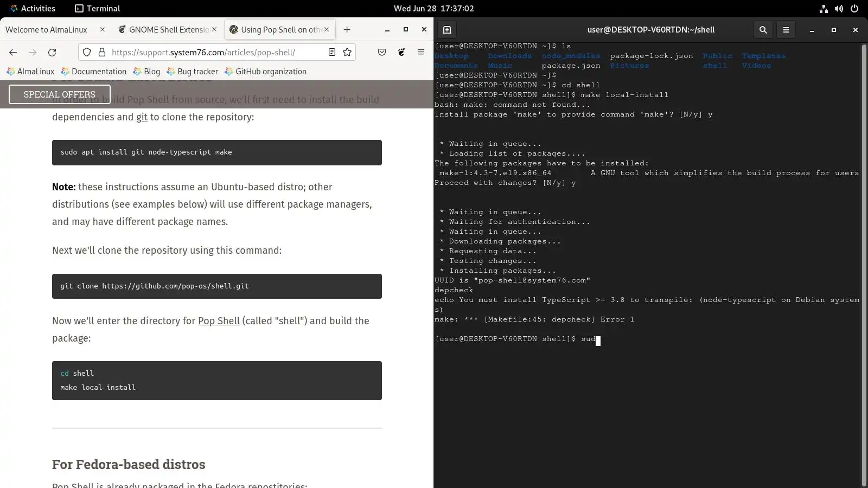Click the Makefile:45 depcheck Error 1 line
The image size is (868, 488).
(x=534, y=320)
